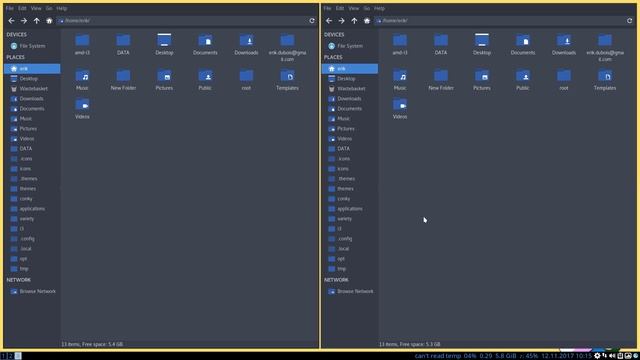Open View menu in left window

[x=36, y=8]
